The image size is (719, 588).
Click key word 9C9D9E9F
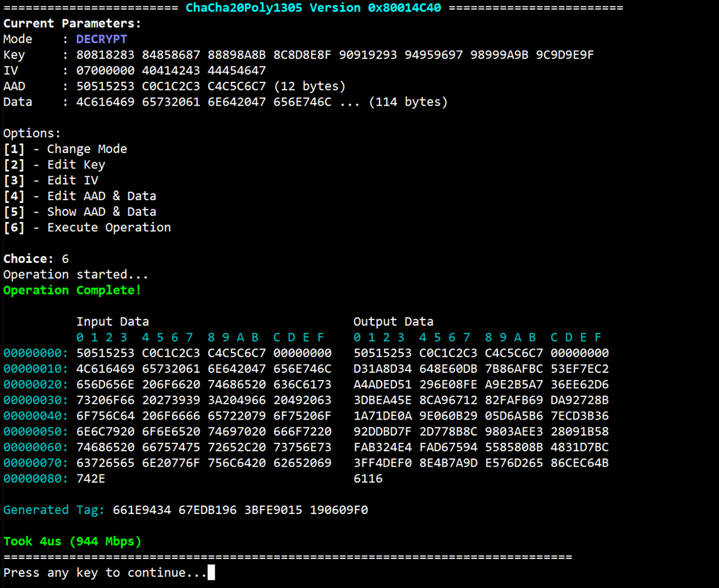pyautogui.click(x=565, y=55)
